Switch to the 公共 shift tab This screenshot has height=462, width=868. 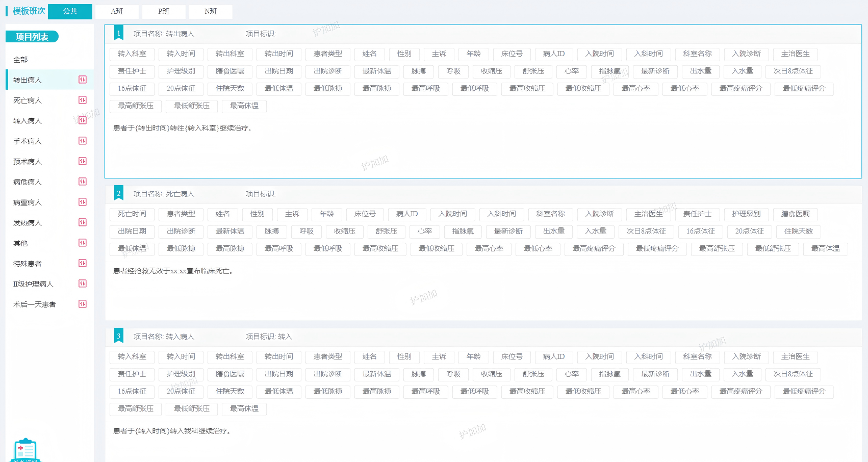70,11
